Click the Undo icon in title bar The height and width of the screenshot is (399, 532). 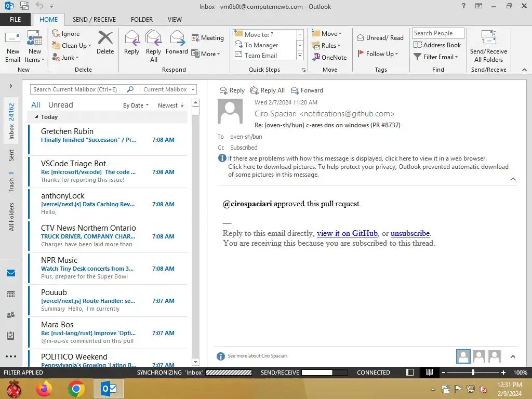pos(39,6)
